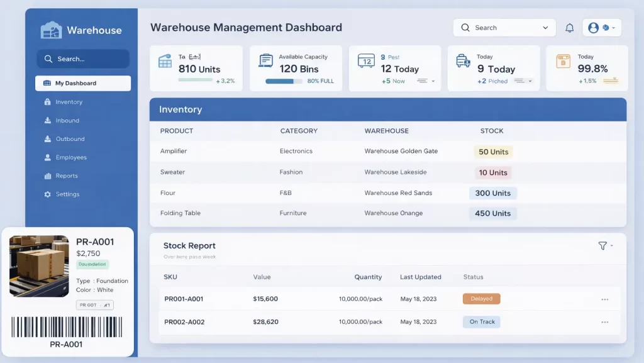Click the 450 Units stock badge for Folding Table

493,213
